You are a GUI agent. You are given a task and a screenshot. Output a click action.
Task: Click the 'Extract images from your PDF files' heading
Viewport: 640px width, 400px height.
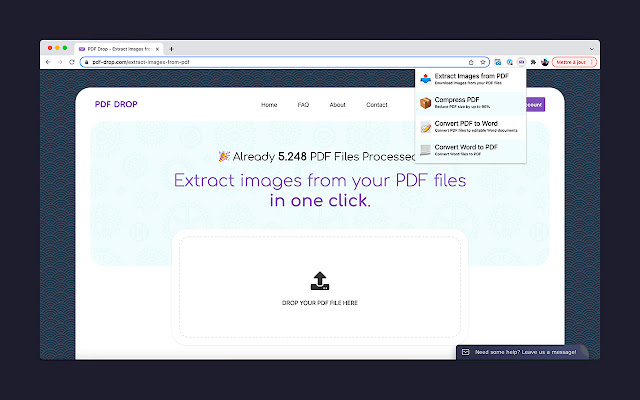(320, 180)
